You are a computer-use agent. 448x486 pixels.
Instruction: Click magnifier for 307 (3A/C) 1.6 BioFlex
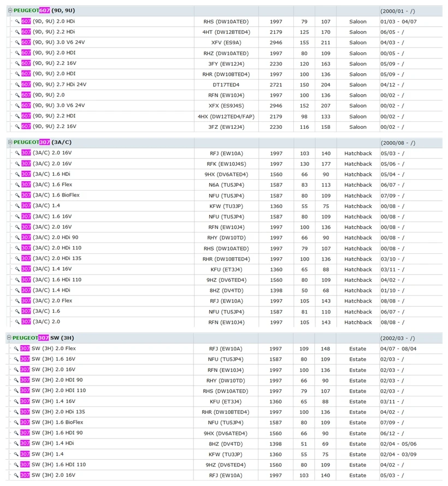coord(17,195)
